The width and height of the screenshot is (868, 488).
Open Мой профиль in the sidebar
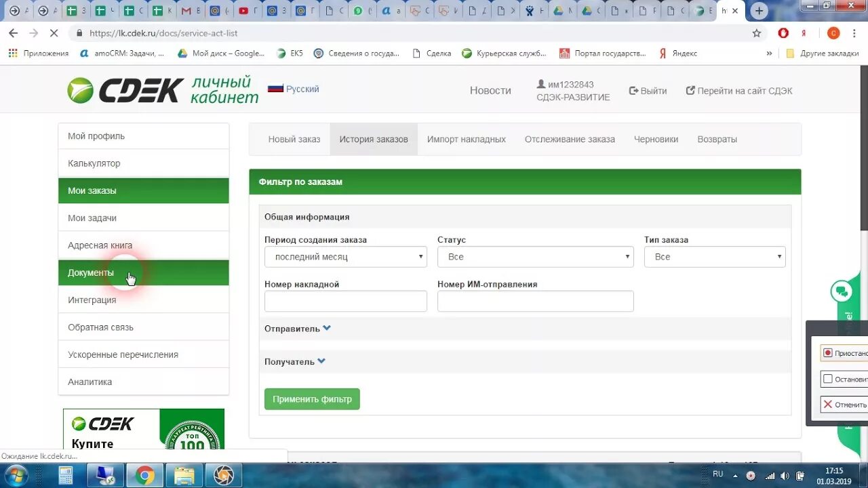tap(144, 136)
